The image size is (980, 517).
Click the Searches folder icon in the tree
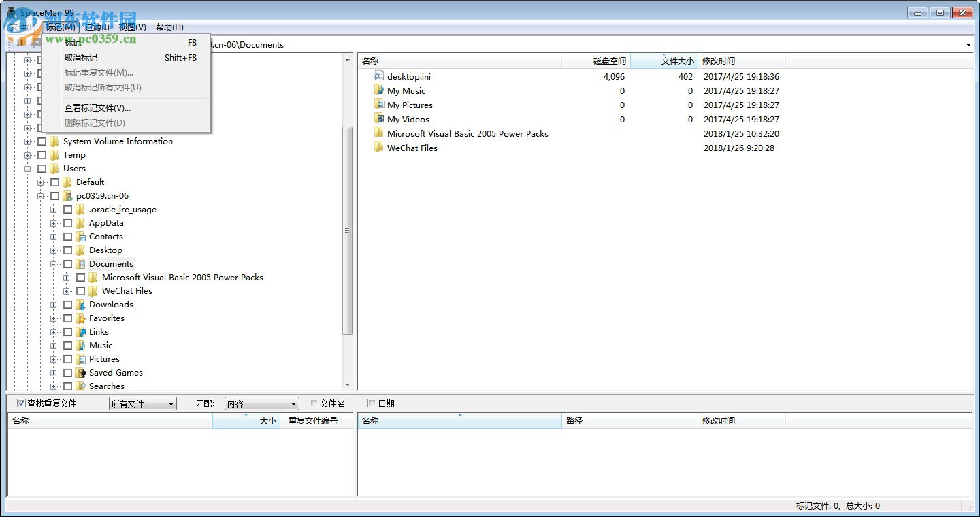coord(80,386)
